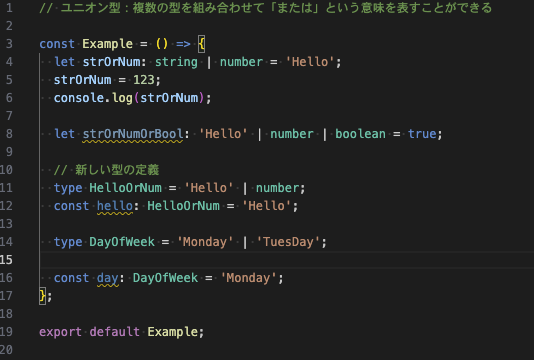Image resolution: width=534 pixels, height=360 pixels.
Task: Click 'Example' on the export line
Action: [x=172, y=332]
